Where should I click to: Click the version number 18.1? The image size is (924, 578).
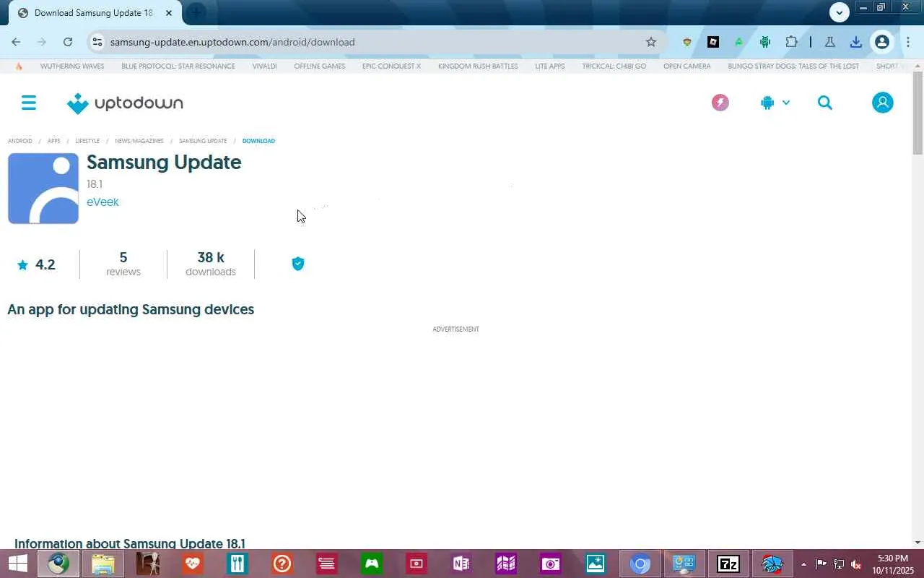tap(95, 184)
